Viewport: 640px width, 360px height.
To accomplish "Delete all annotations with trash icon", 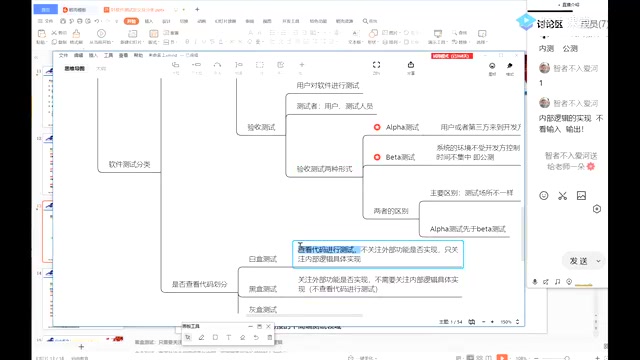I will pyautogui.click(x=269, y=338).
